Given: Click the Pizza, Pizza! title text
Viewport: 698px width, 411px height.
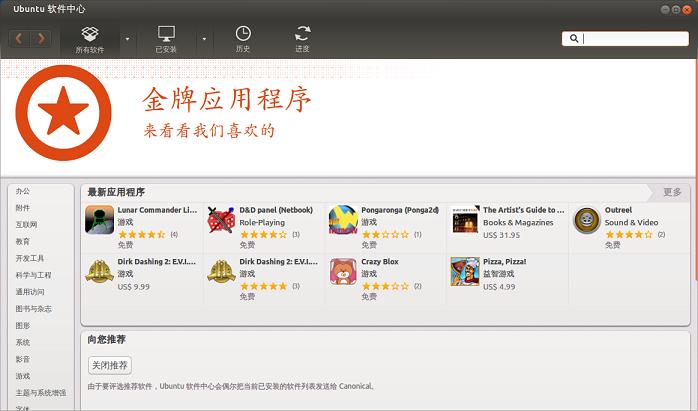Looking at the screenshot, I should (504, 261).
